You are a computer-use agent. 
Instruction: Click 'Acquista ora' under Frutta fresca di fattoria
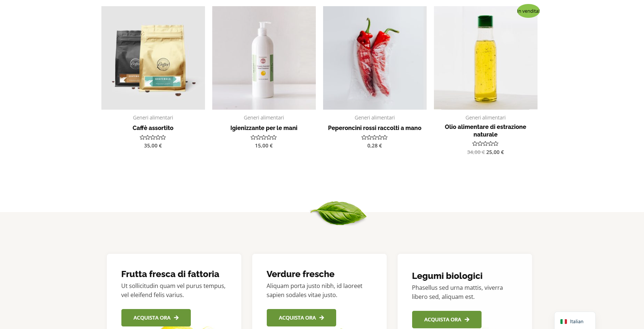pos(156,318)
